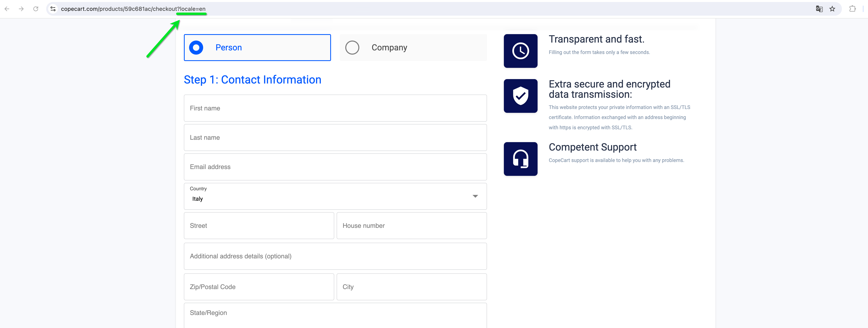Click the Country dropdown arrow
Image resolution: width=868 pixels, height=328 pixels.
[x=475, y=196]
